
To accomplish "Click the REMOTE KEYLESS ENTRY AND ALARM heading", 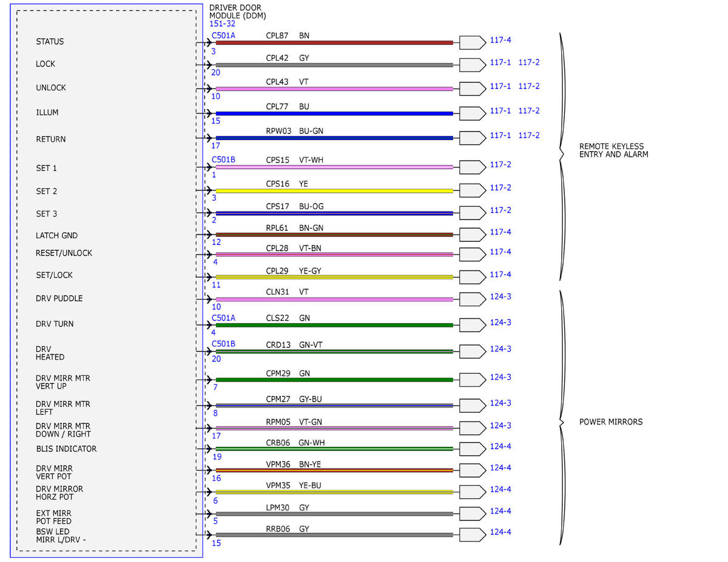I will (614, 150).
